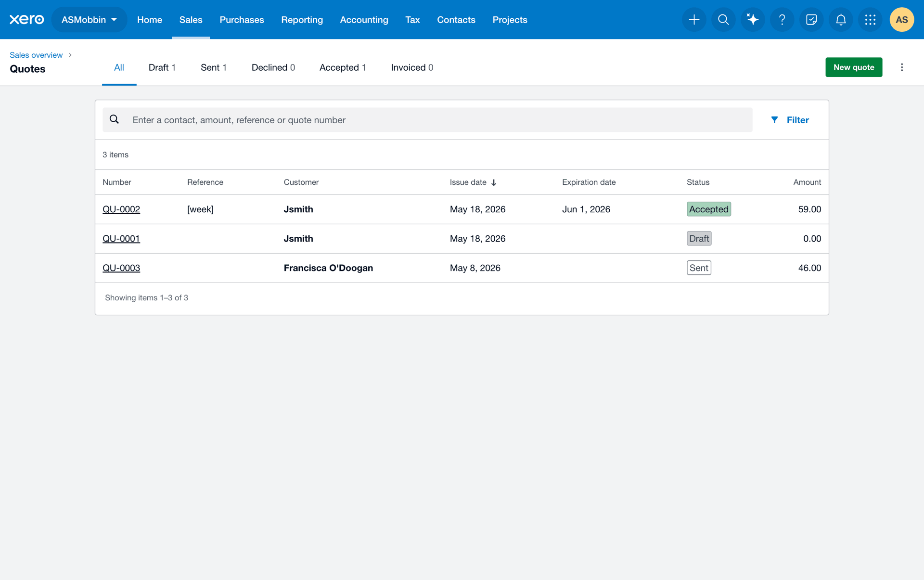Click the Sent status badge
Screen dimensions: 924x580
[x=699, y=268]
